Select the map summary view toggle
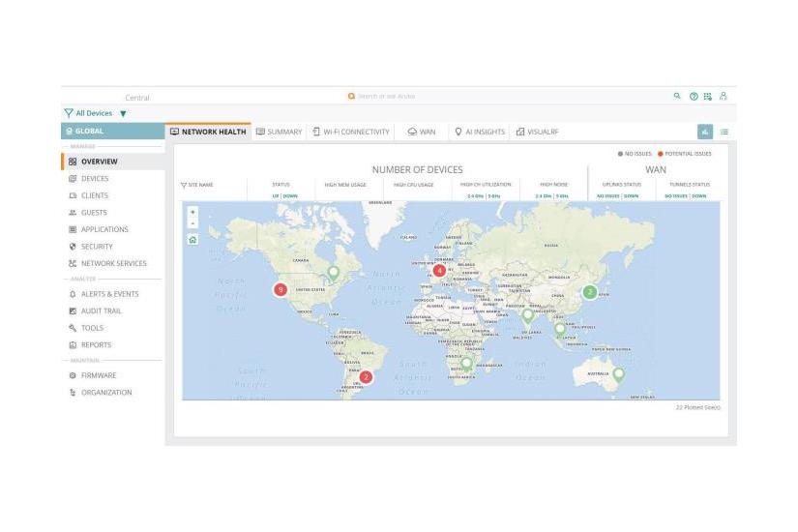This screenshot has width=798, height=532. 705,132
